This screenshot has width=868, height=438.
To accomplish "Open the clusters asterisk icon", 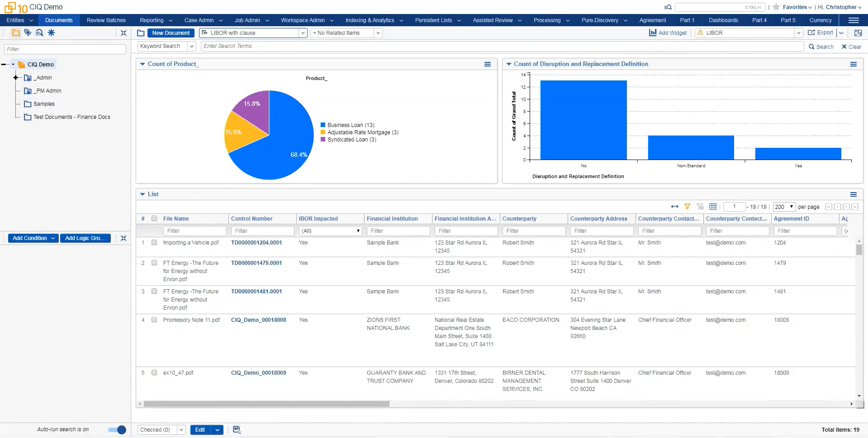I will point(52,33).
